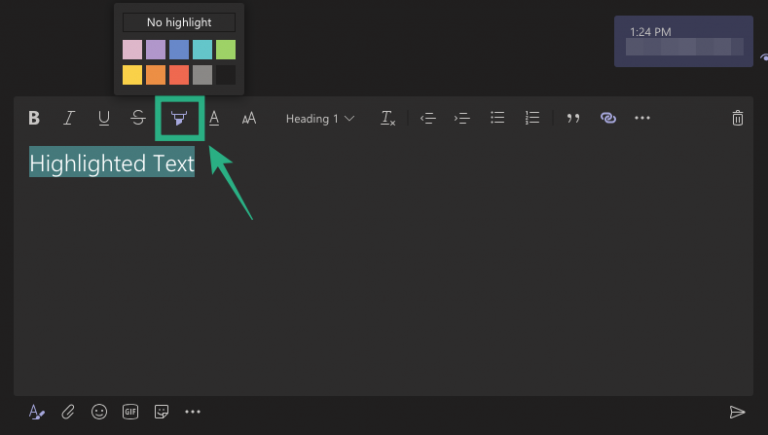Open the text highlight color tool
The width and height of the screenshot is (768, 435).
pos(179,118)
